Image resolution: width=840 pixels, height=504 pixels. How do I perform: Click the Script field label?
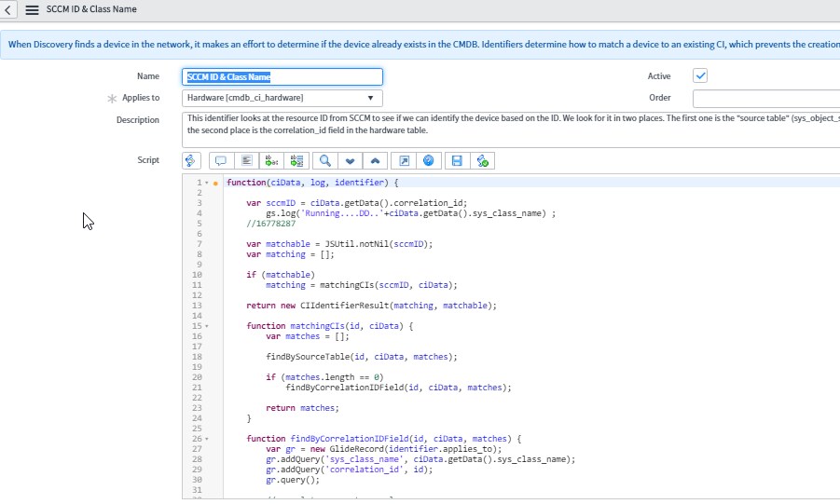[148, 159]
